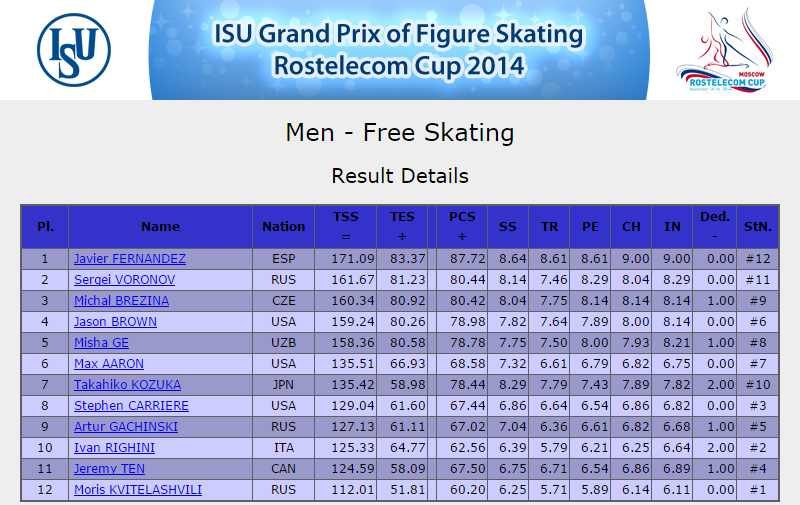Open Max AARON skater link

pos(109,363)
